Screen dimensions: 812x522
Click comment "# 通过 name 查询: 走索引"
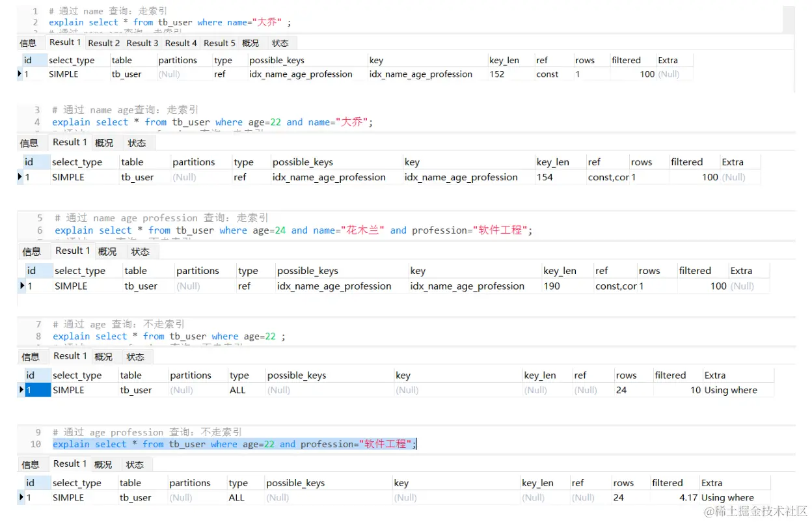[x=107, y=11]
